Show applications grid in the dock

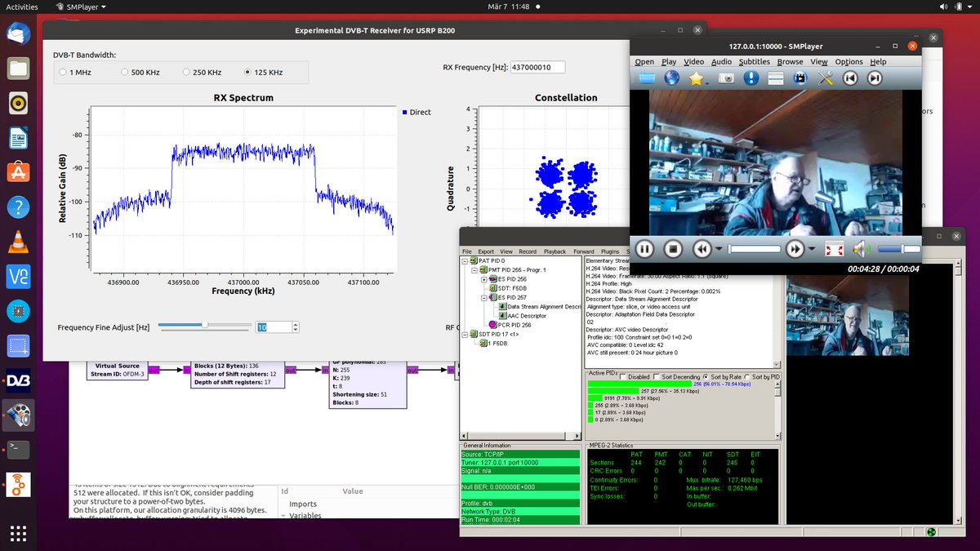18,533
